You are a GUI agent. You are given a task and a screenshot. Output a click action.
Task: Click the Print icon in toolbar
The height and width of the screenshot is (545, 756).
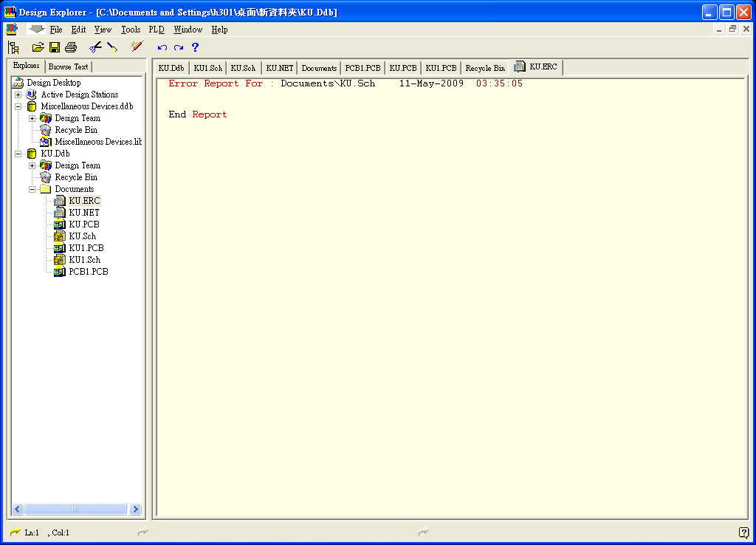pos(71,47)
